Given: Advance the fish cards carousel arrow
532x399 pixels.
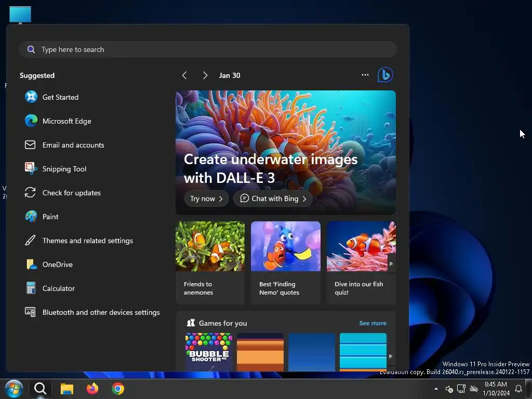Looking at the screenshot, I should (391, 263).
